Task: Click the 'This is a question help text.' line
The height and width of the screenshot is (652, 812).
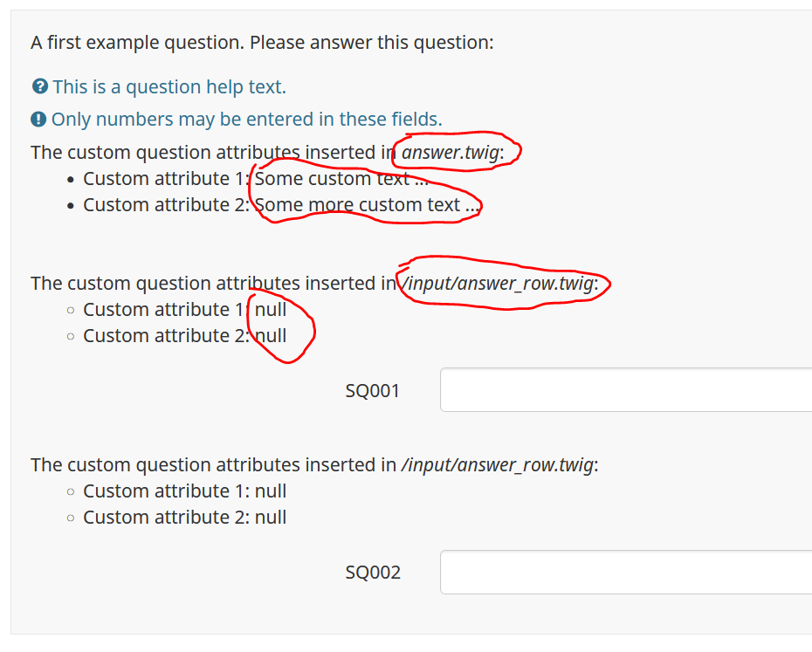Action: 169,87
